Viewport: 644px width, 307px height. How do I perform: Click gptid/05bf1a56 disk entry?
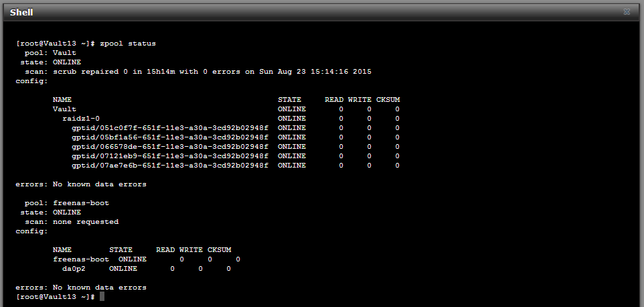170,137
